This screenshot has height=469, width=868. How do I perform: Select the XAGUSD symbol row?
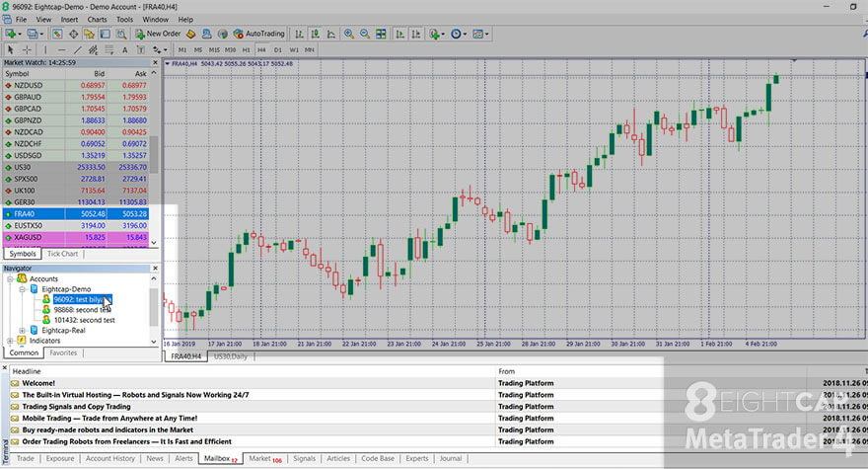click(x=76, y=237)
